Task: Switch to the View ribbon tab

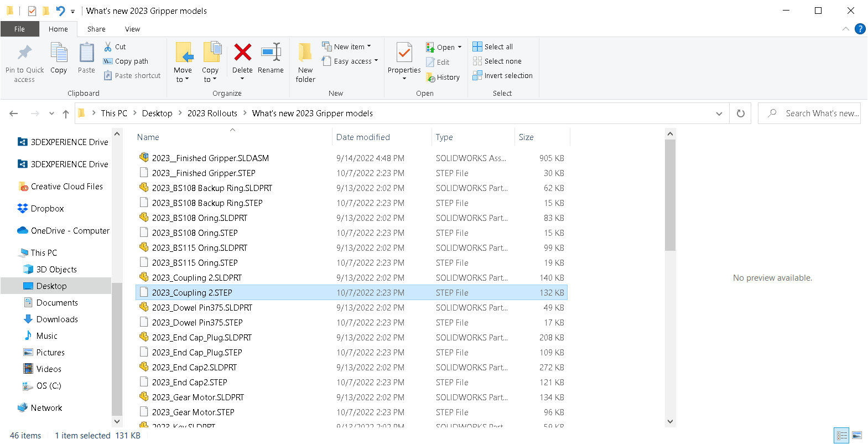Action: (x=132, y=29)
